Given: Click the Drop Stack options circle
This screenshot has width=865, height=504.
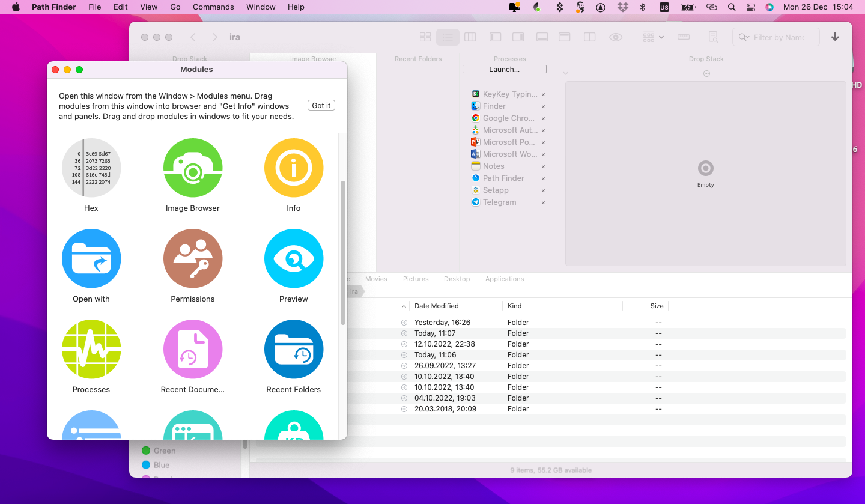Looking at the screenshot, I should [x=706, y=73].
